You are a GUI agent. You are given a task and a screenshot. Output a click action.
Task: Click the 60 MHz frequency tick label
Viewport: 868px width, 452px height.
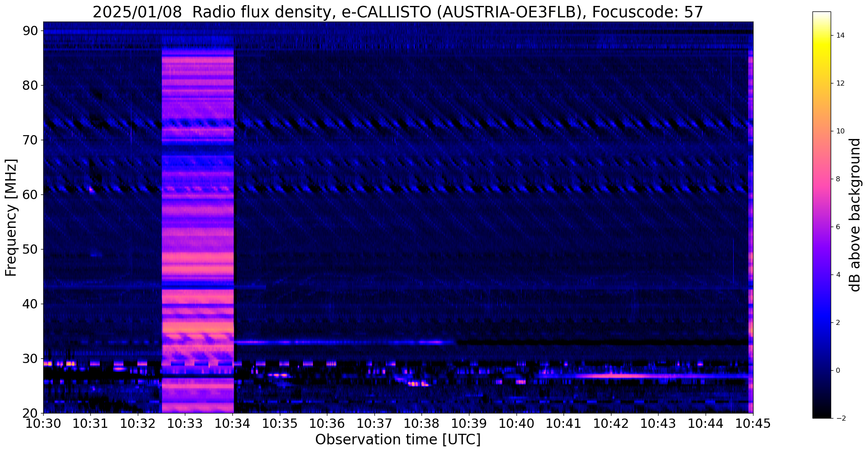(x=30, y=194)
